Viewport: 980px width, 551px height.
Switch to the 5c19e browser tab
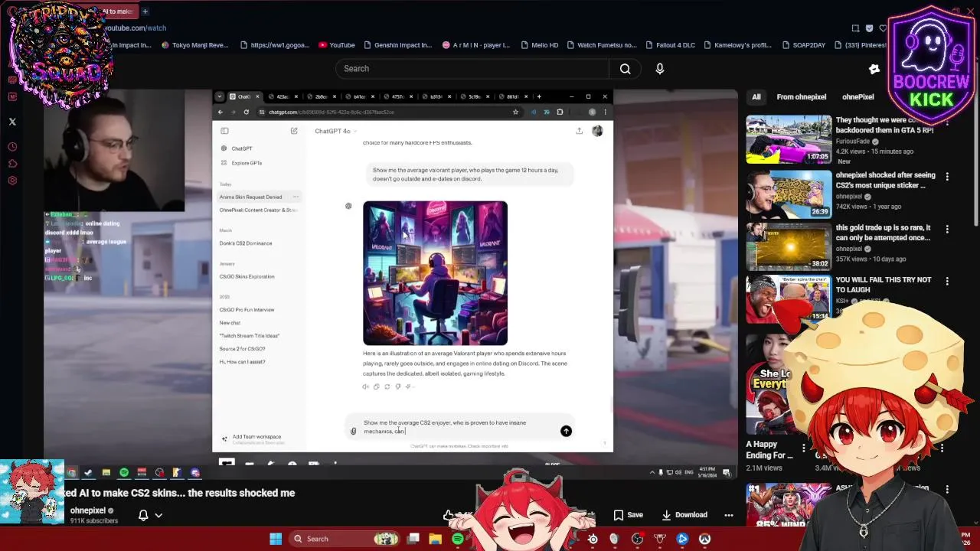(x=473, y=96)
